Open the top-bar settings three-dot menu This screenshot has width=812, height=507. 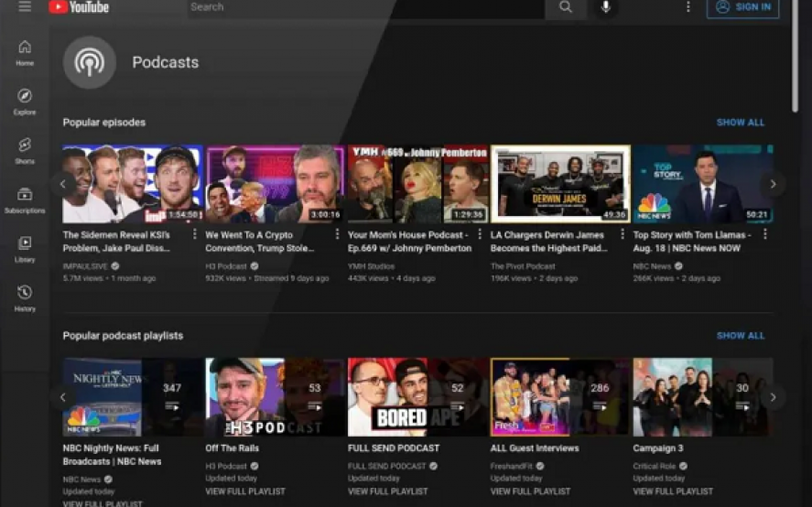688,7
